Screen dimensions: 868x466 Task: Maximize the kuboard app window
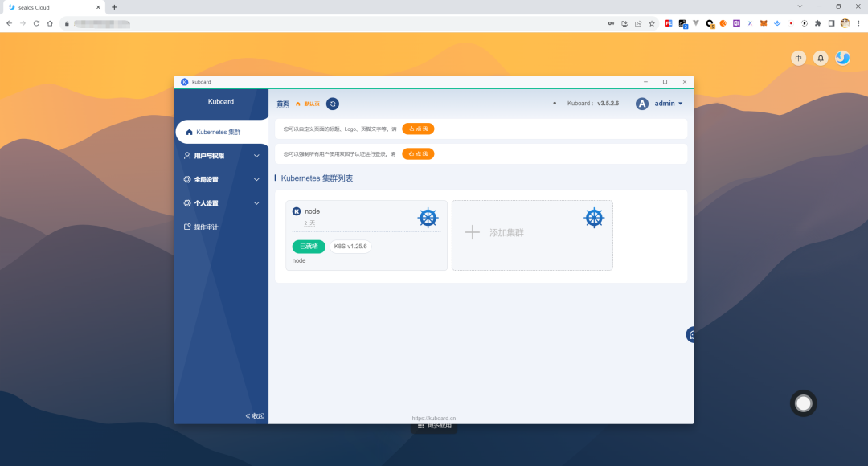tap(665, 82)
